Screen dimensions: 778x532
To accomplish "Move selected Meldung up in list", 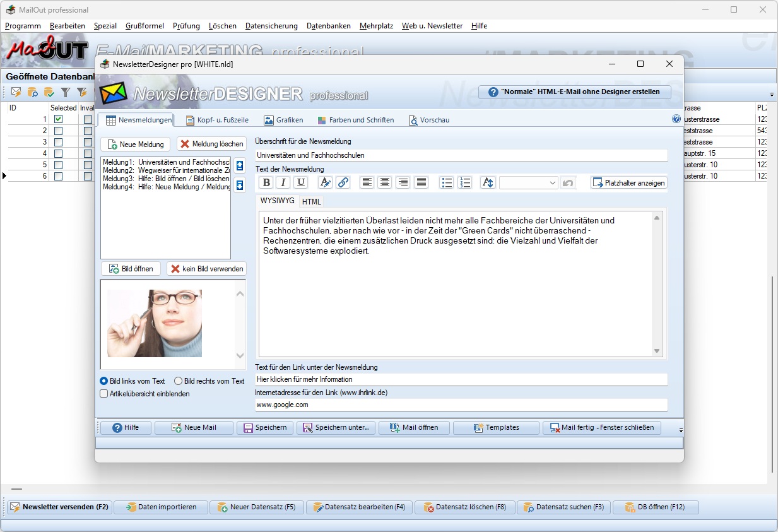I will pos(240,166).
